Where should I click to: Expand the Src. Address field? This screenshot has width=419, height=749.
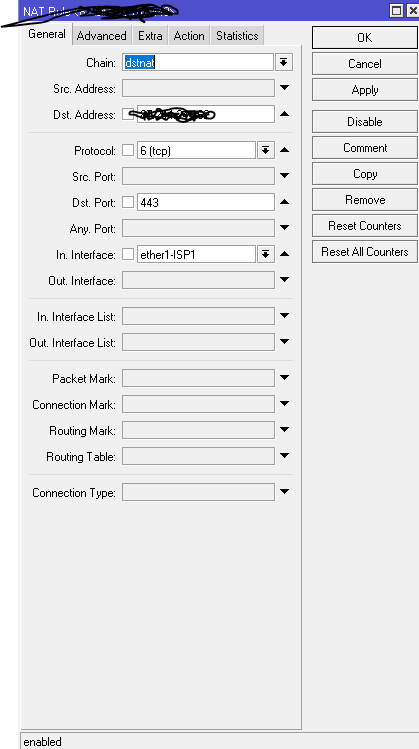coord(284,88)
